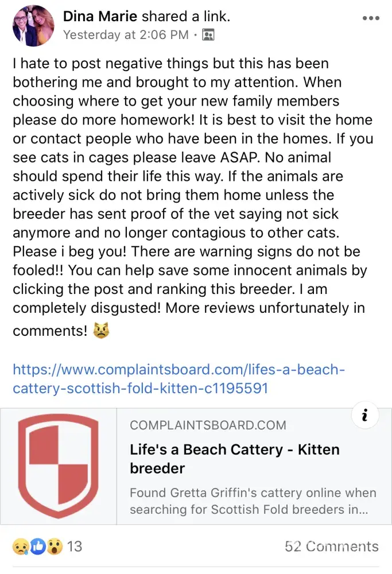The image size is (392, 574).
Task: Click the "Found Gretta Griffin's cattery" preview description
Action: click(253, 501)
